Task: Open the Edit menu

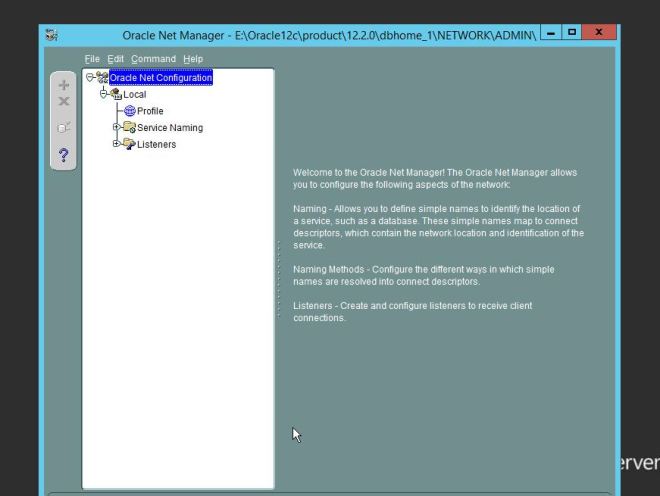Action: tap(116, 59)
